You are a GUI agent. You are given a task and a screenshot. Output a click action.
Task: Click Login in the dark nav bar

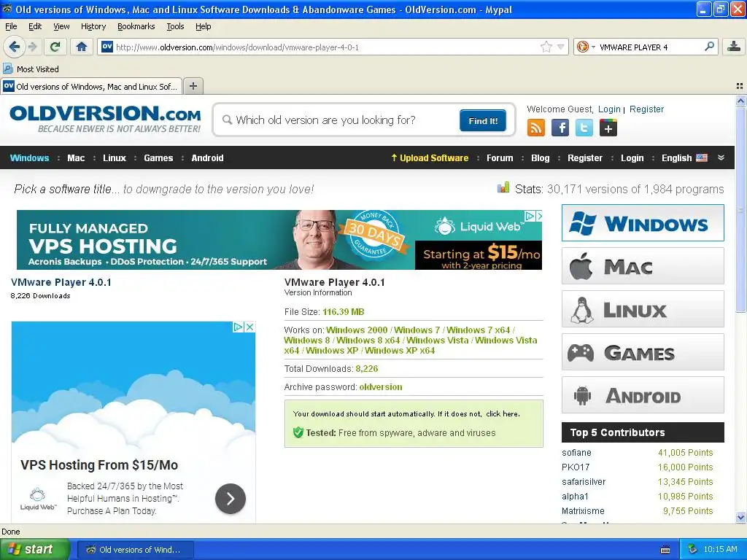pos(632,158)
